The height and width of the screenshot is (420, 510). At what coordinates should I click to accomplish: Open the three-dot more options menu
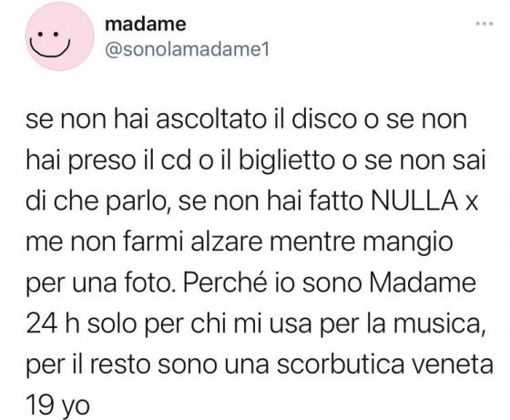484,24
